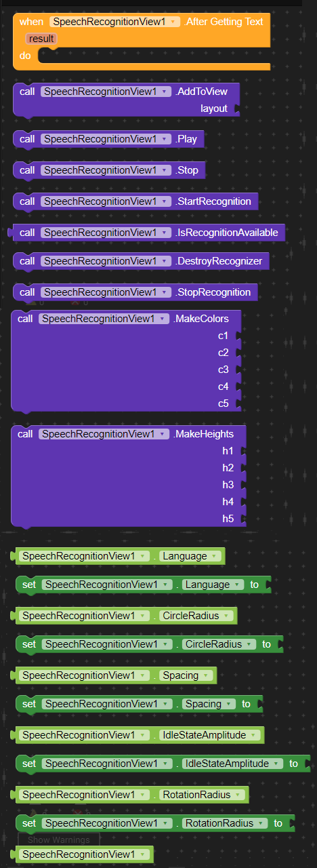Expand the Language property dropdown in getter block
This screenshot has width=317, height=868.
point(189,556)
